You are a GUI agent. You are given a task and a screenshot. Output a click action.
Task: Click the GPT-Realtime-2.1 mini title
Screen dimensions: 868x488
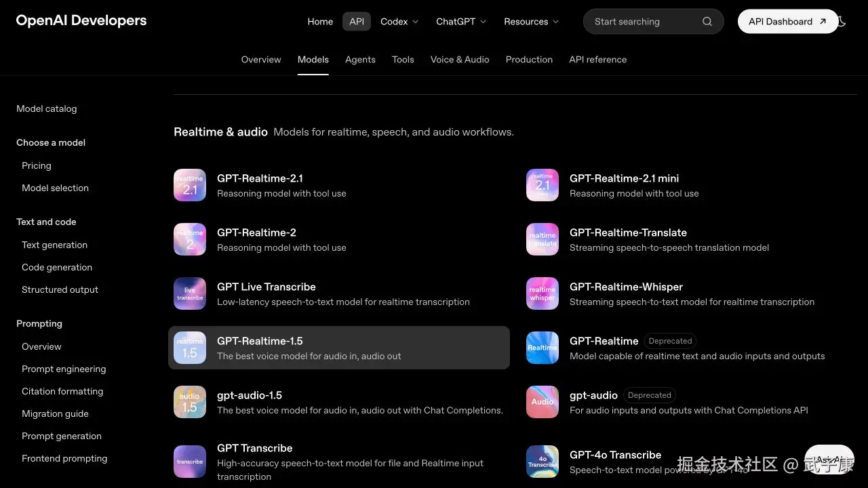pyautogui.click(x=624, y=178)
